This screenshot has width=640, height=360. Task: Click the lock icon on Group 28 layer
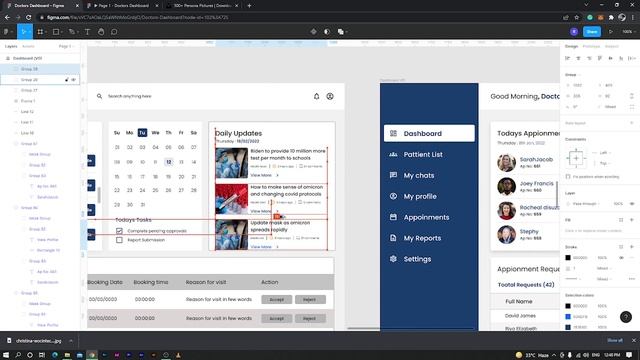tap(67, 80)
